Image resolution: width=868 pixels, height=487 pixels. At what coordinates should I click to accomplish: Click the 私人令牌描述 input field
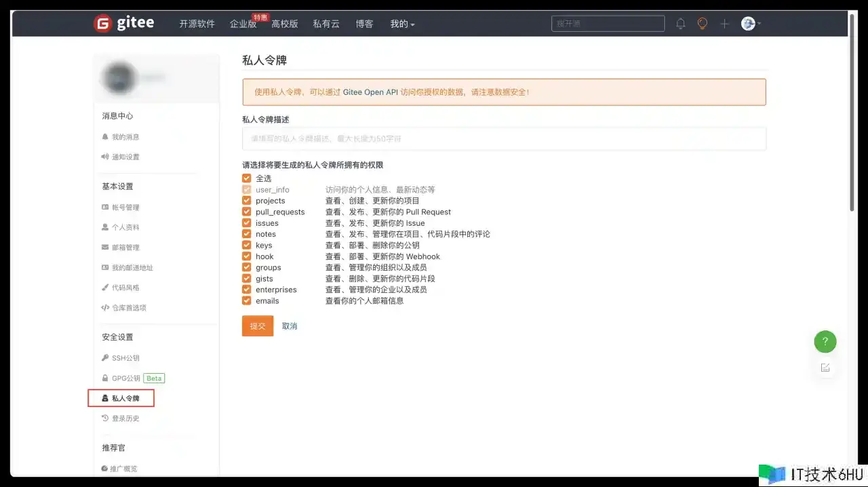point(504,138)
